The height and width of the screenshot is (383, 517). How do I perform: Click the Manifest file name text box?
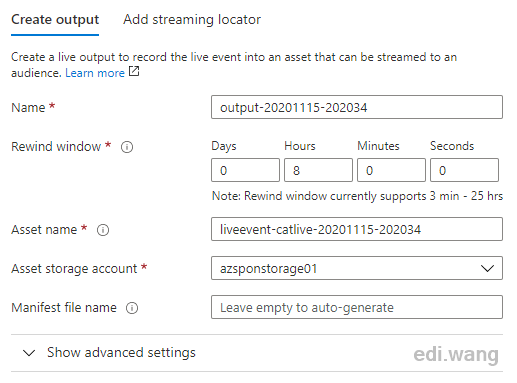[357, 307]
